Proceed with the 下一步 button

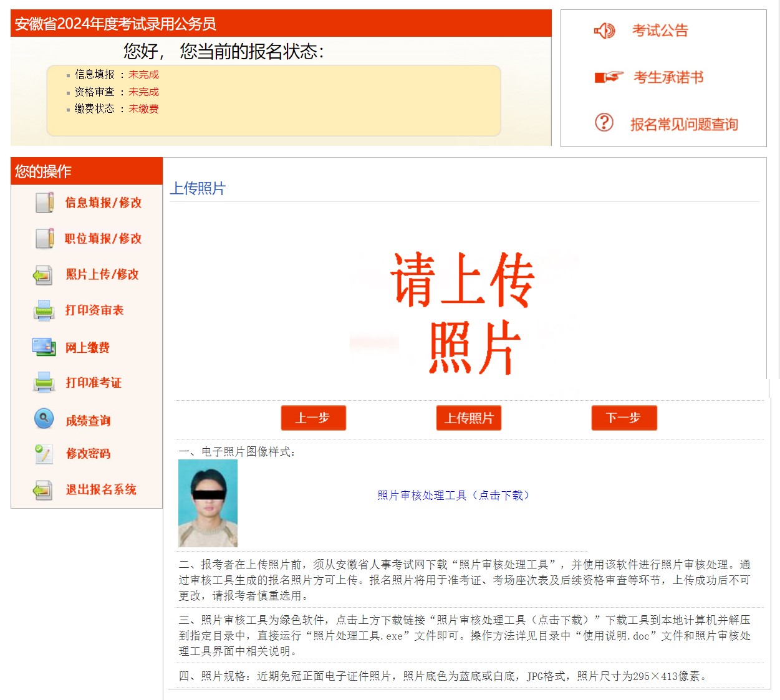coord(624,418)
